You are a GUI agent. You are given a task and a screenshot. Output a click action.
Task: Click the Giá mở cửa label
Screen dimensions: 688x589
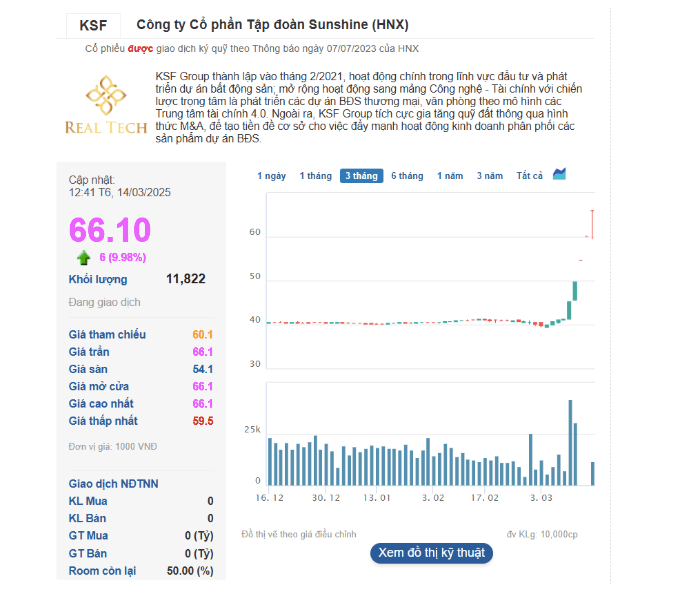99,387
